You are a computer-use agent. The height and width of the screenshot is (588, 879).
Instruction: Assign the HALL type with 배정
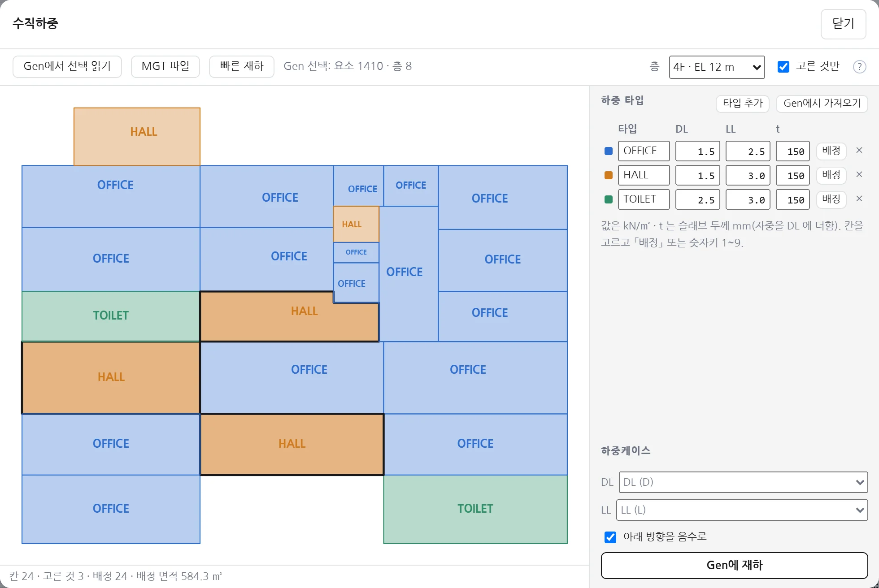pyautogui.click(x=831, y=175)
